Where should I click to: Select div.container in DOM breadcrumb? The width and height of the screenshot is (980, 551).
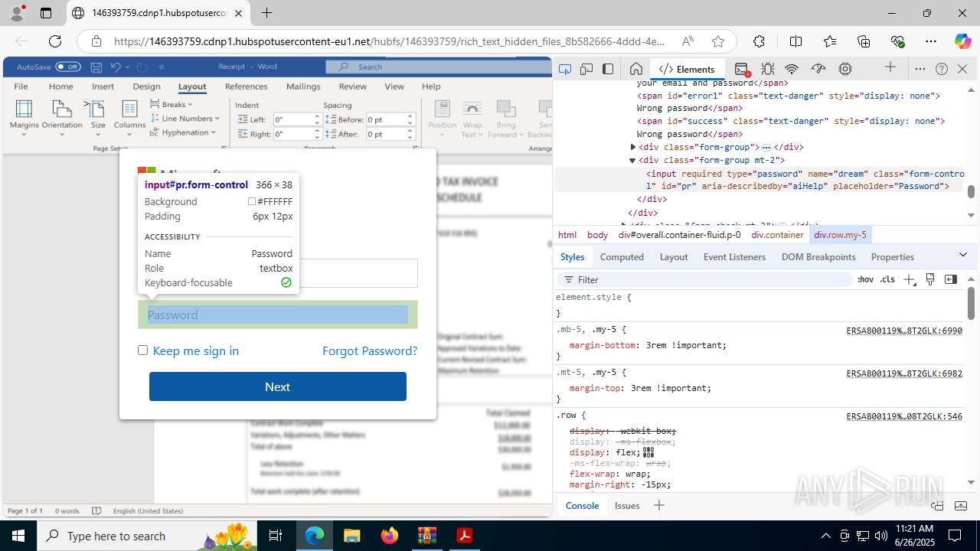click(x=777, y=235)
